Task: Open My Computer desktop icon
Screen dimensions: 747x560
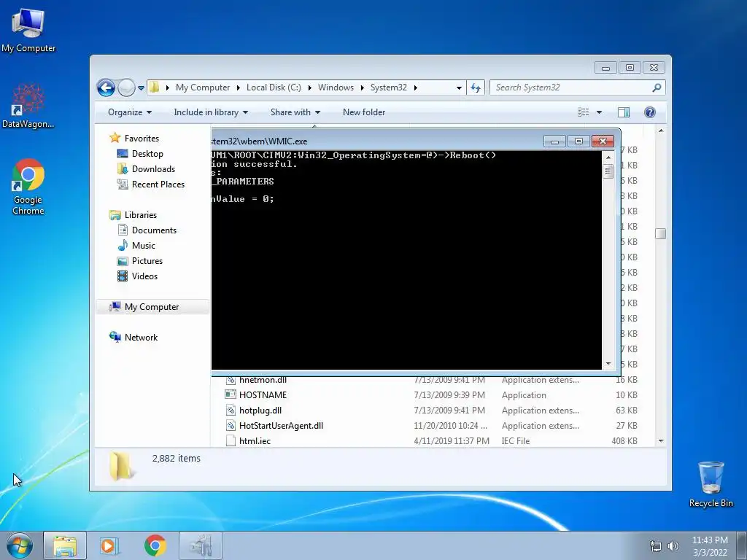Action: 28,30
